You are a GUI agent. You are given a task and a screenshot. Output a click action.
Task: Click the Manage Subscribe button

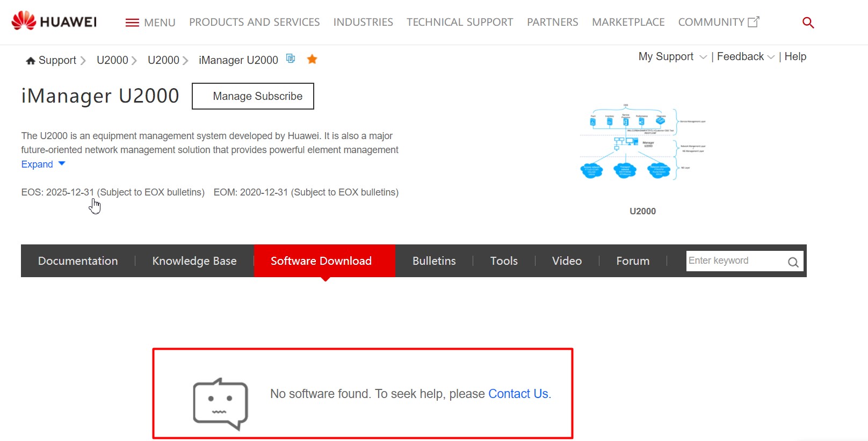[x=253, y=96]
